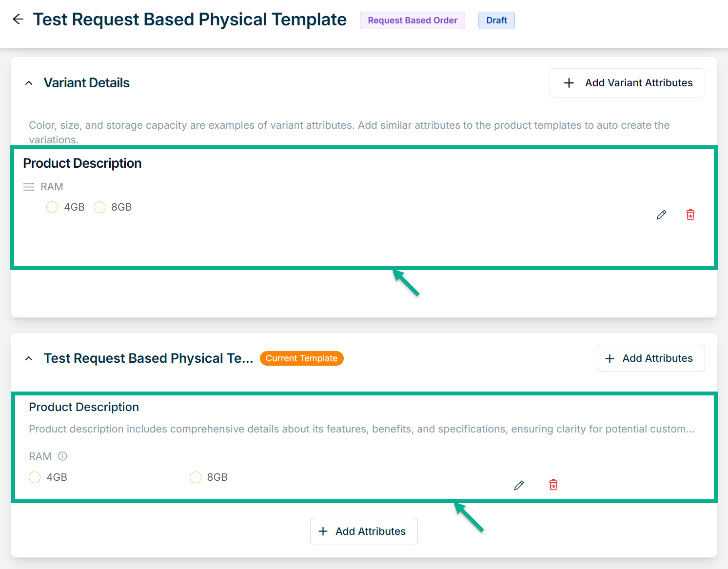The height and width of the screenshot is (569, 728).
Task: Choose 8GB option in current template
Action: [196, 477]
